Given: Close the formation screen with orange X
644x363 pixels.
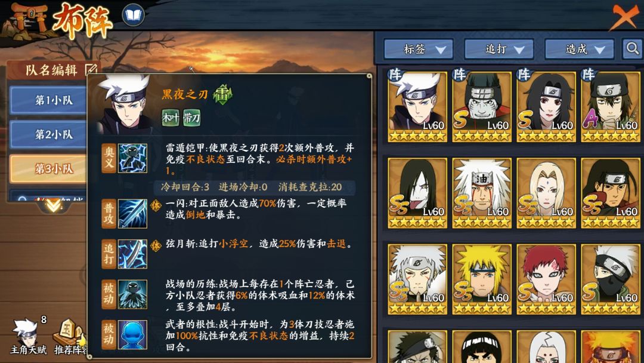Looking at the screenshot, I should (624, 16).
